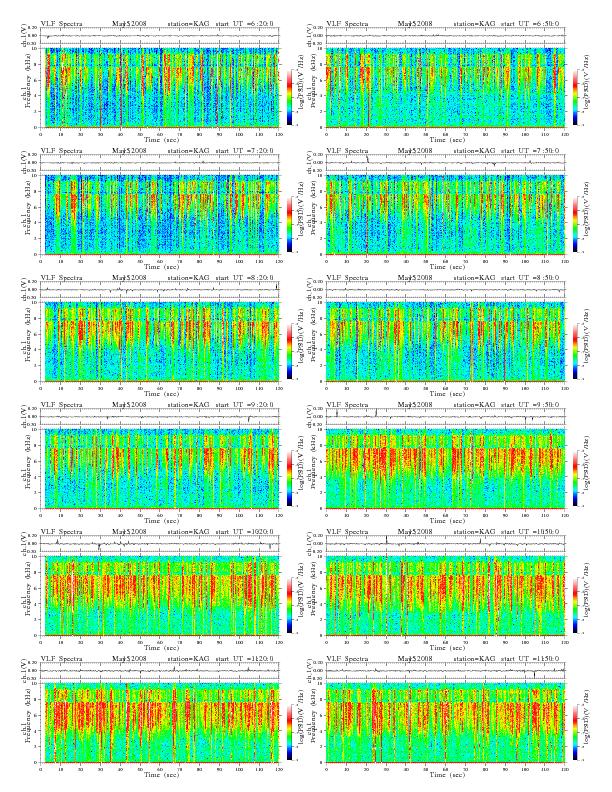The height and width of the screenshot is (792, 612).
Task: Click the PSD color bar of the 10:50:0 panel
Action: [576, 605]
